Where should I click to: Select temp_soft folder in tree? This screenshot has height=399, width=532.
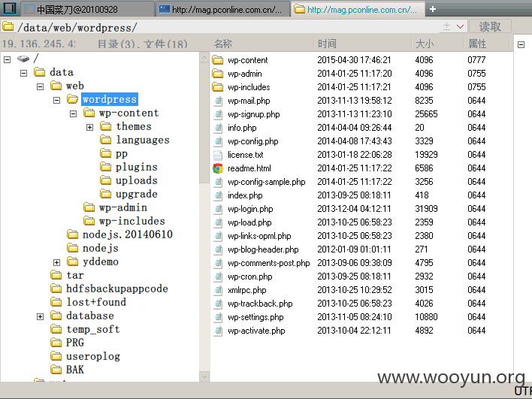tap(92, 329)
